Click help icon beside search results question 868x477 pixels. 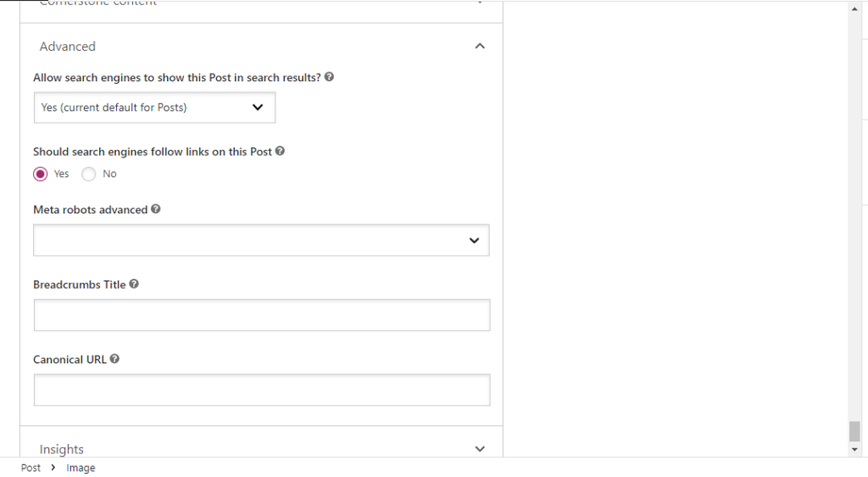[329, 77]
